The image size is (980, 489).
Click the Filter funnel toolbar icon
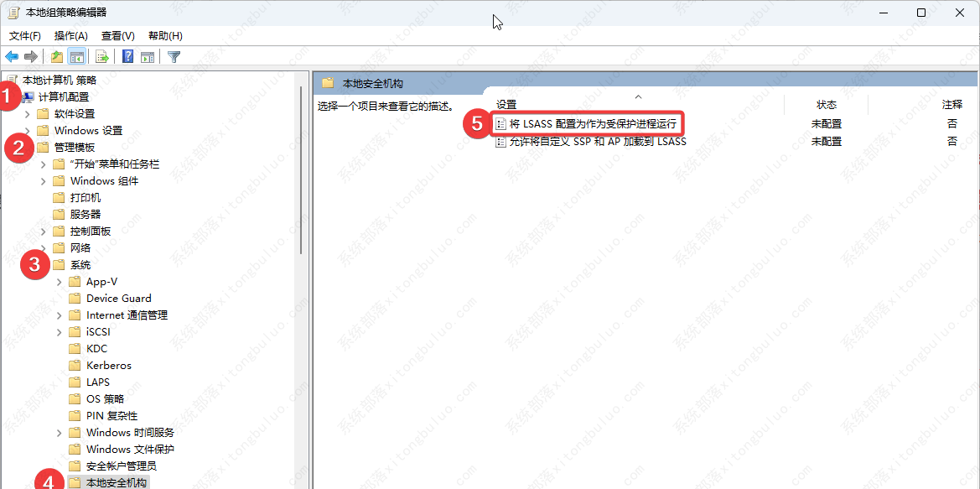pyautogui.click(x=174, y=57)
